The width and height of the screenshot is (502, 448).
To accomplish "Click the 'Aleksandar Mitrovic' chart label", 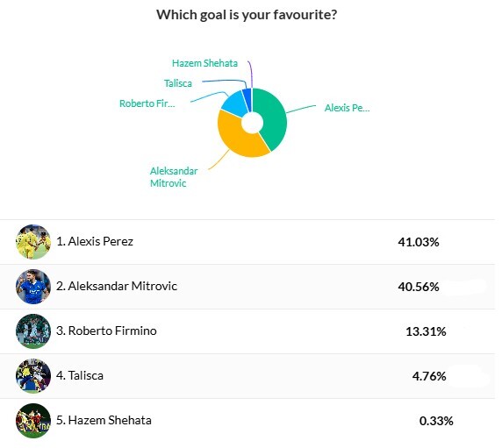I will pos(174,177).
